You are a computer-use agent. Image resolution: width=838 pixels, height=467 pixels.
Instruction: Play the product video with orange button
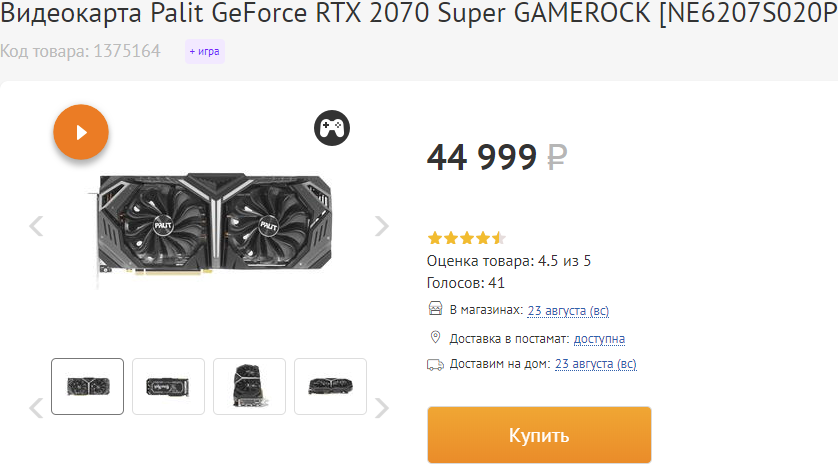pyautogui.click(x=81, y=132)
